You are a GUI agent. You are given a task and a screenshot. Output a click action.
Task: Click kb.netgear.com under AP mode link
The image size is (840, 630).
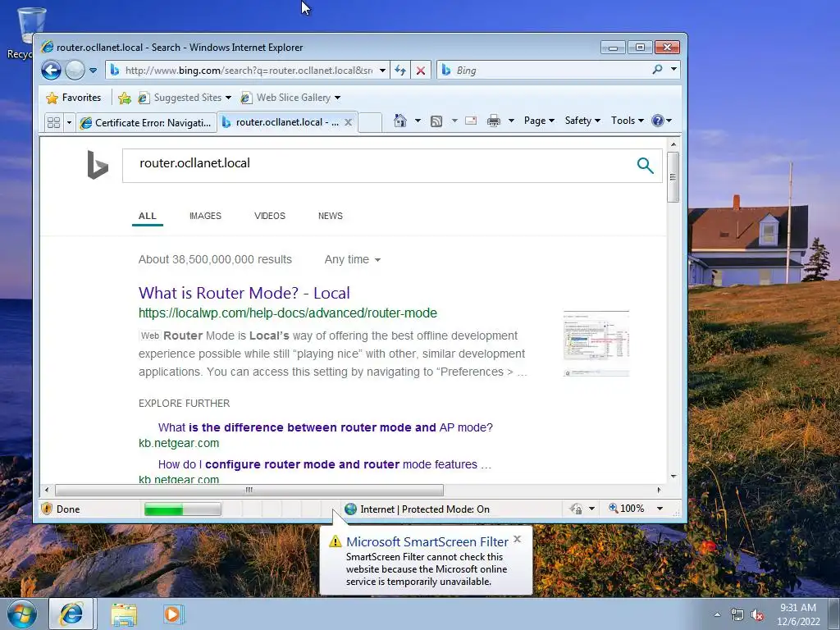(179, 444)
